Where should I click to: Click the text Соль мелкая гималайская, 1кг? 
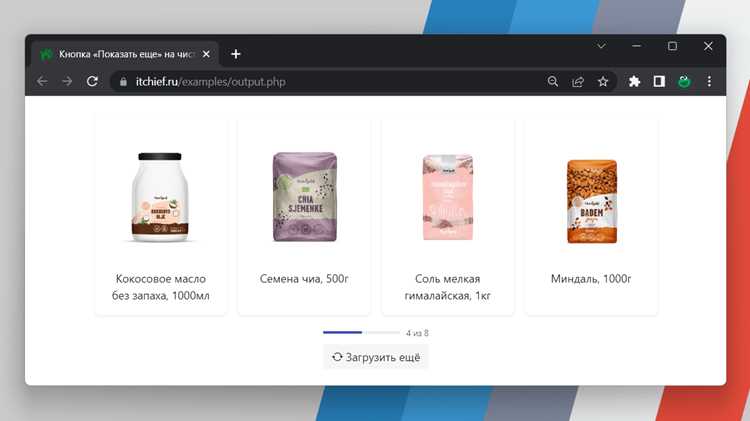click(x=448, y=287)
